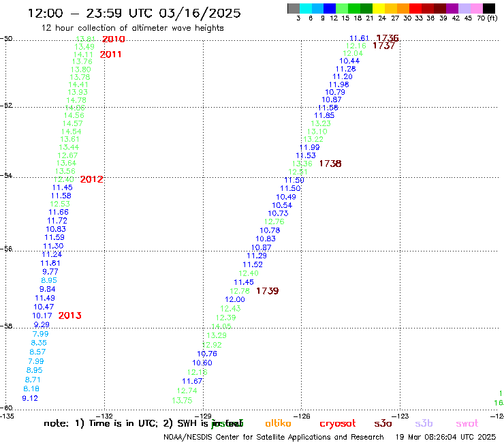The height and width of the screenshot is (443, 504).
Task: Click the purple color scale swatch
Action: point(452,8)
